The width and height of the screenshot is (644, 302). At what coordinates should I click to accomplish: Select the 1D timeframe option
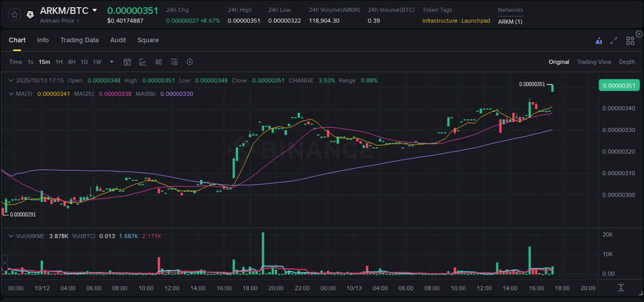(84, 62)
